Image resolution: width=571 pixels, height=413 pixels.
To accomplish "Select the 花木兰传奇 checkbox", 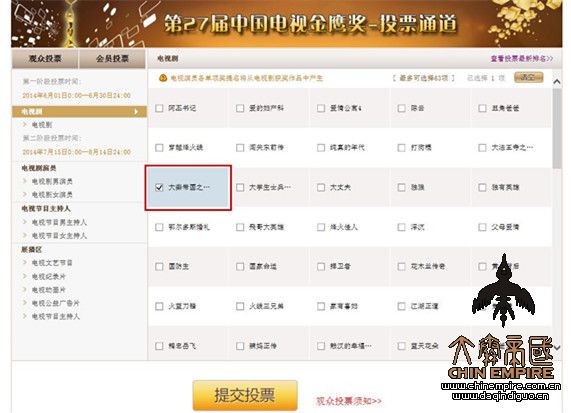I will [x=402, y=267].
